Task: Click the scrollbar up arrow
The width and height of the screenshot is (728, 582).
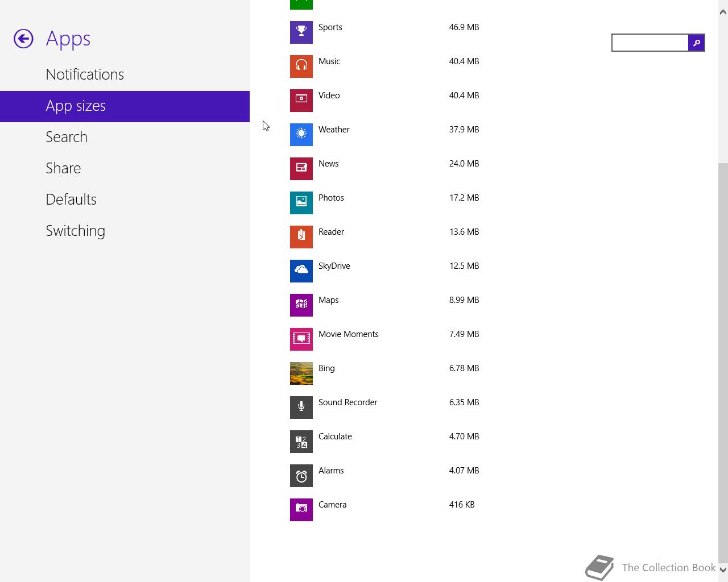Action: click(723, 12)
